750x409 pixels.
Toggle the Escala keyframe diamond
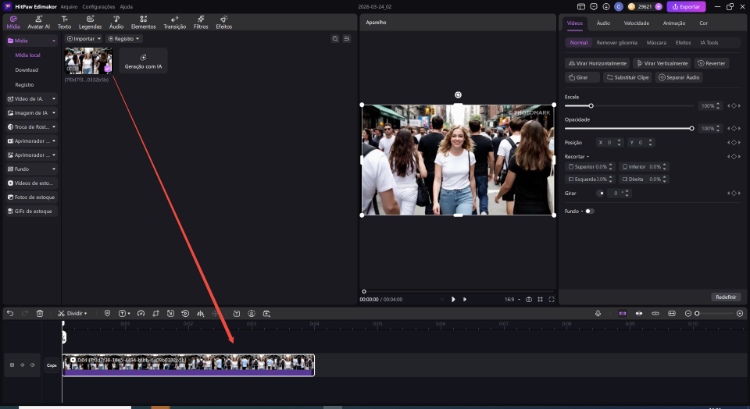point(734,106)
